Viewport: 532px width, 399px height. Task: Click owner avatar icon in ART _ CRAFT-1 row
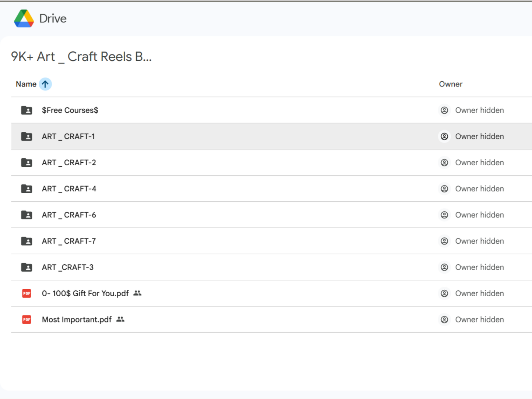444,136
